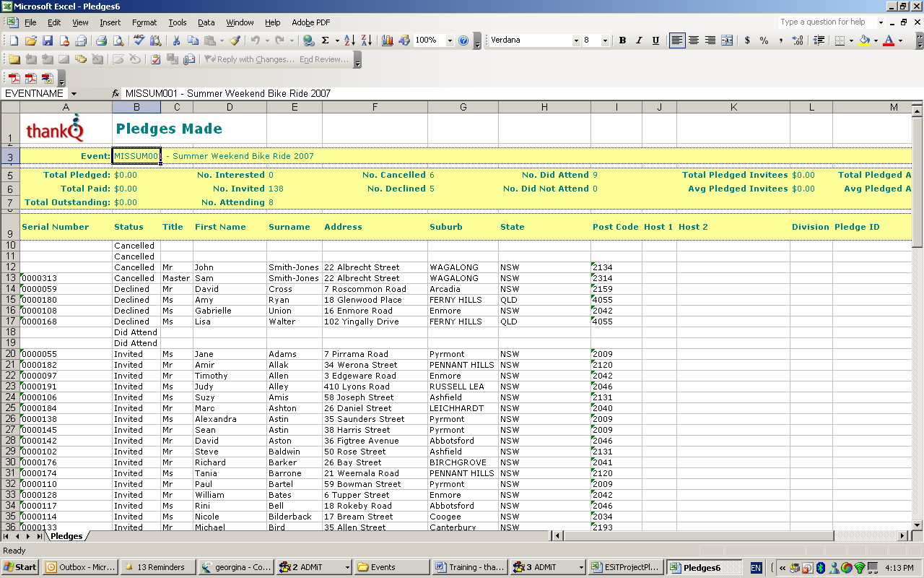Open the font size dropdown
This screenshot has height=578, width=924.
click(606, 40)
